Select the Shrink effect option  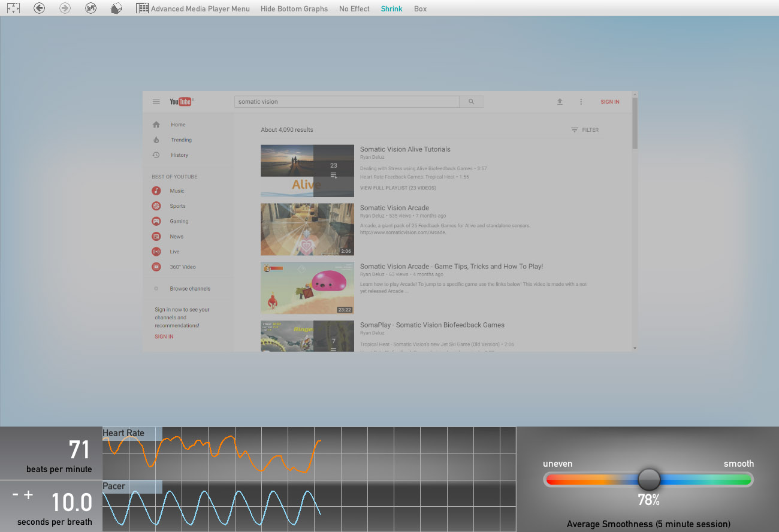point(391,9)
